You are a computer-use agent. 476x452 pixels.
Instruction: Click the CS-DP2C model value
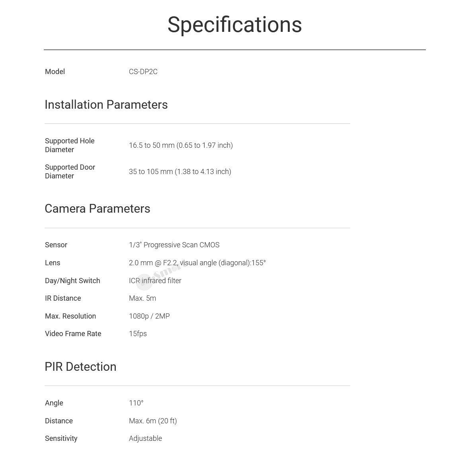(x=143, y=72)
